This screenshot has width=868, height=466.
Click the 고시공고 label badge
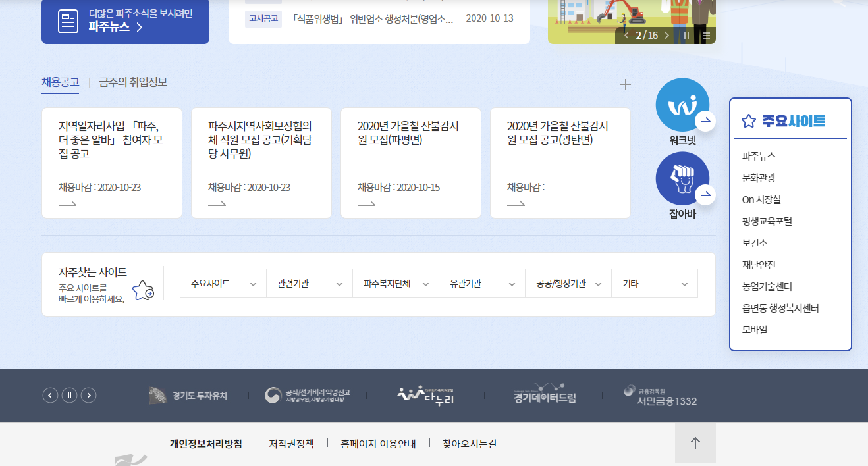pos(263,18)
